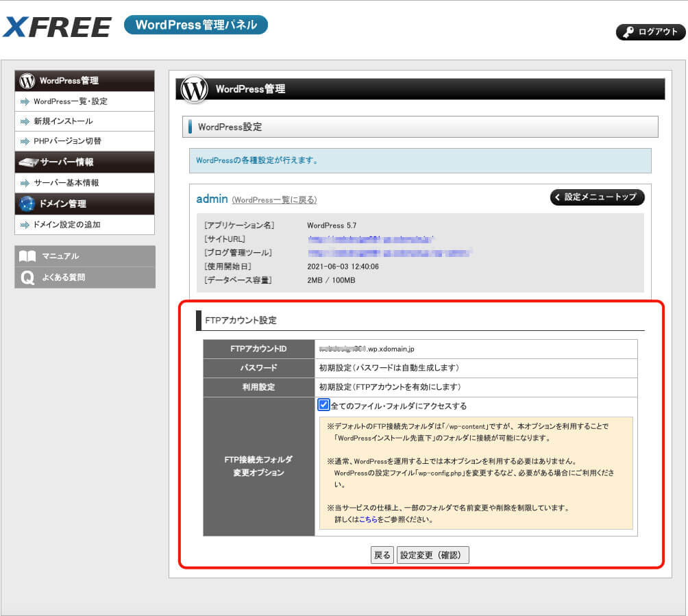The width and height of the screenshot is (688, 616).
Task: Click the 2021-06-03 12:40:06 start date value
Action: click(343, 267)
